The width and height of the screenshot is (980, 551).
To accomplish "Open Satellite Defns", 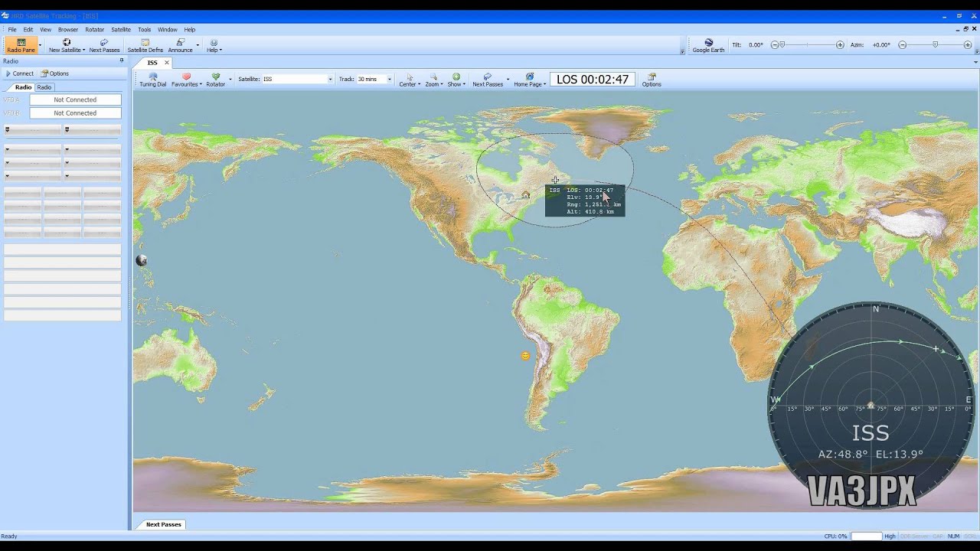I will (145, 45).
